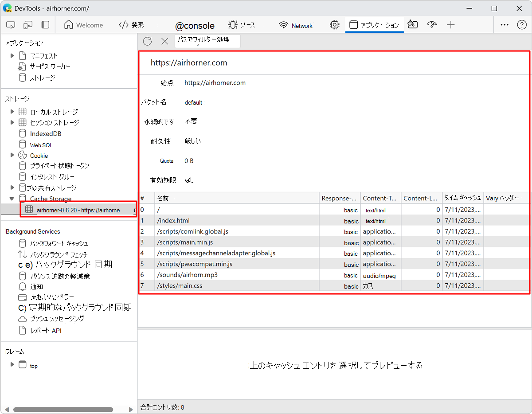Add a new DevTools panel with plus button
The height and width of the screenshot is (414, 532).
(x=450, y=25)
